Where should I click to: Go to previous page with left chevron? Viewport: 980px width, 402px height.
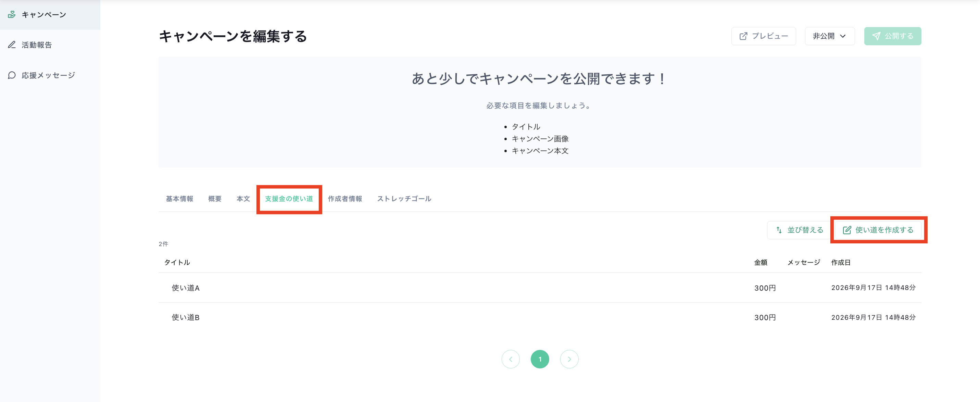point(511,359)
